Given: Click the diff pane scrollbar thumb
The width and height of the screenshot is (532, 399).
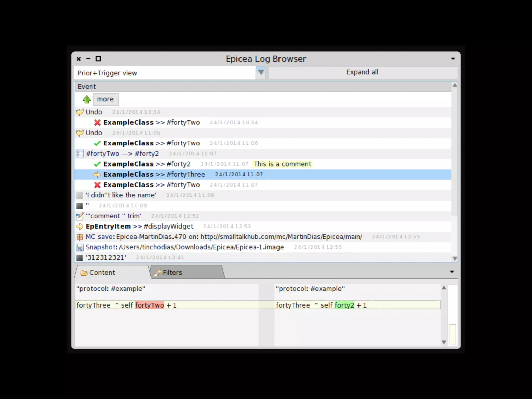Looking at the screenshot, I should pyautogui.click(x=452, y=334).
